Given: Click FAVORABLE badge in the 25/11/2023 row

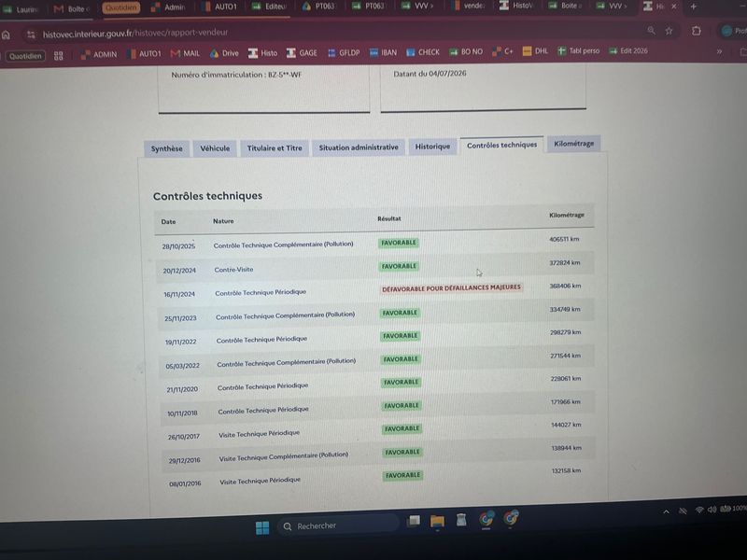Looking at the screenshot, I should click(x=400, y=313).
